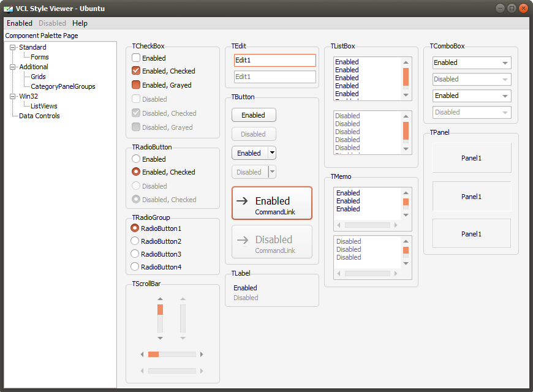This screenshot has width=533, height=392.
Task: Click the scrollbar thumb of the enabled TListBox
Action: pyautogui.click(x=406, y=77)
